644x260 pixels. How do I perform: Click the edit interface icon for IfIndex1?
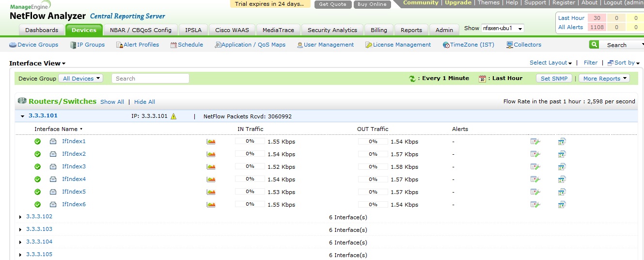535,142
